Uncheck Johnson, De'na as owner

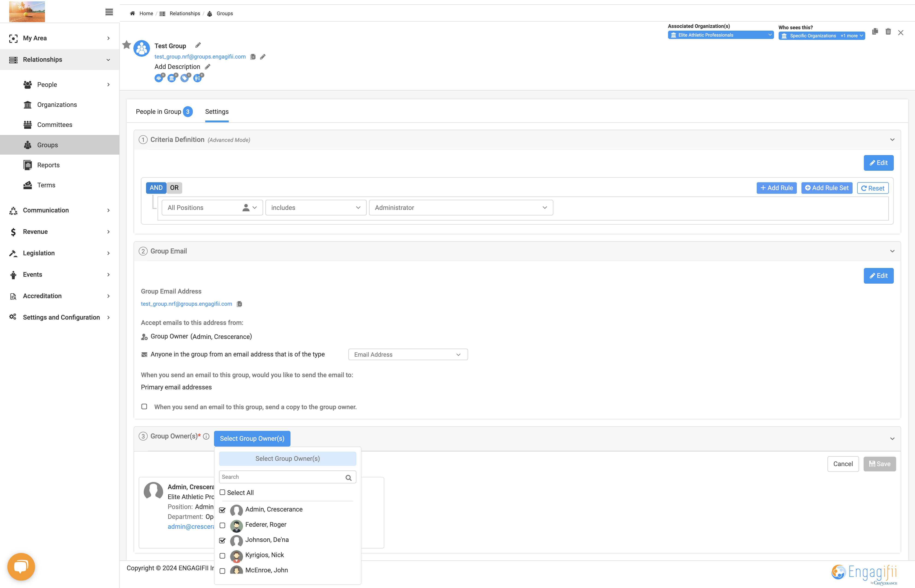222,541
